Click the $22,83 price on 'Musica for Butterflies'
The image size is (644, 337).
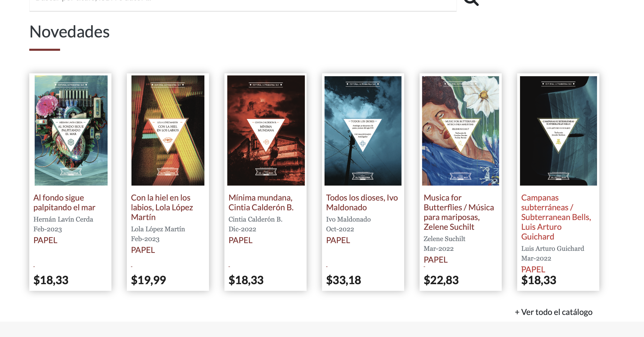pyautogui.click(x=441, y=280)
